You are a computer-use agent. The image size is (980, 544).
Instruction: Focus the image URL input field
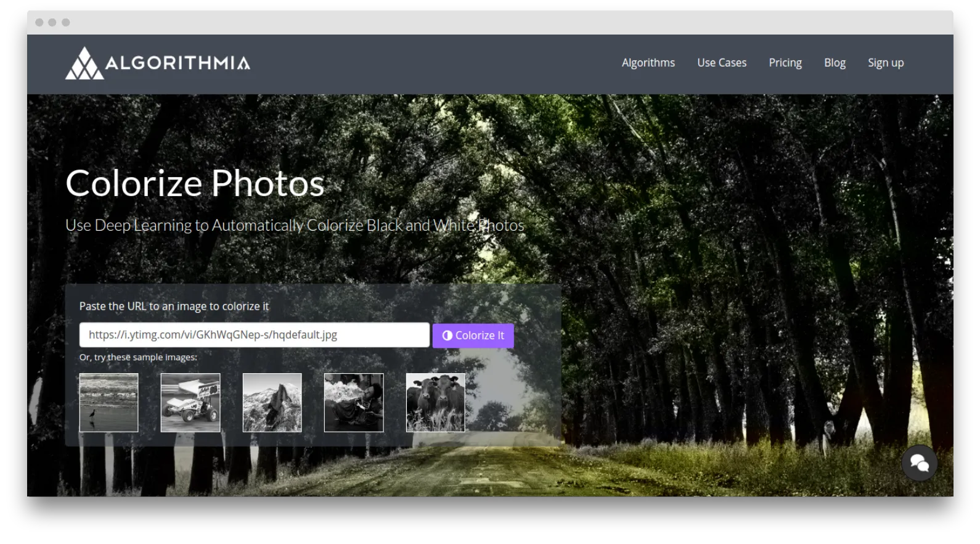[254, 335]
